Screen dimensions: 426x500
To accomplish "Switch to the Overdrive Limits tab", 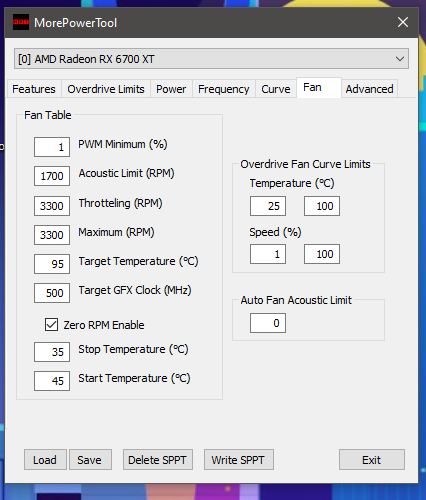I will [x=106, y=89].
